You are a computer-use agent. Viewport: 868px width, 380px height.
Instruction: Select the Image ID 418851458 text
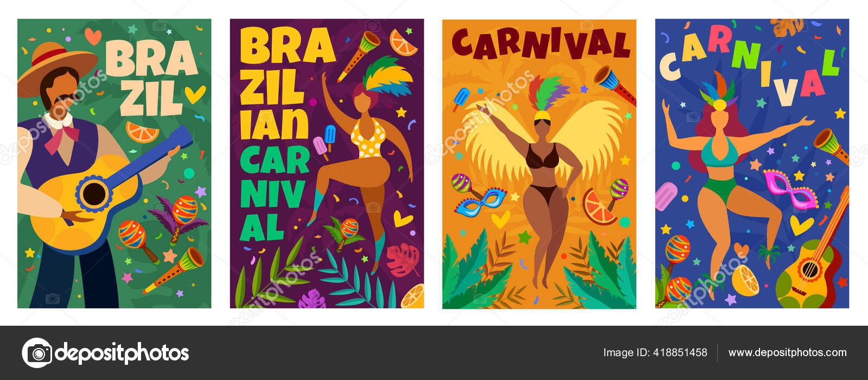coord(655,352)
